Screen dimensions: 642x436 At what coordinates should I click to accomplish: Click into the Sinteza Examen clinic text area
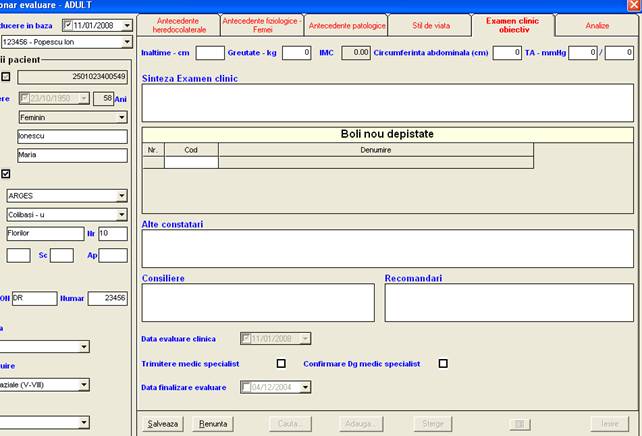[x=387, y=102]
